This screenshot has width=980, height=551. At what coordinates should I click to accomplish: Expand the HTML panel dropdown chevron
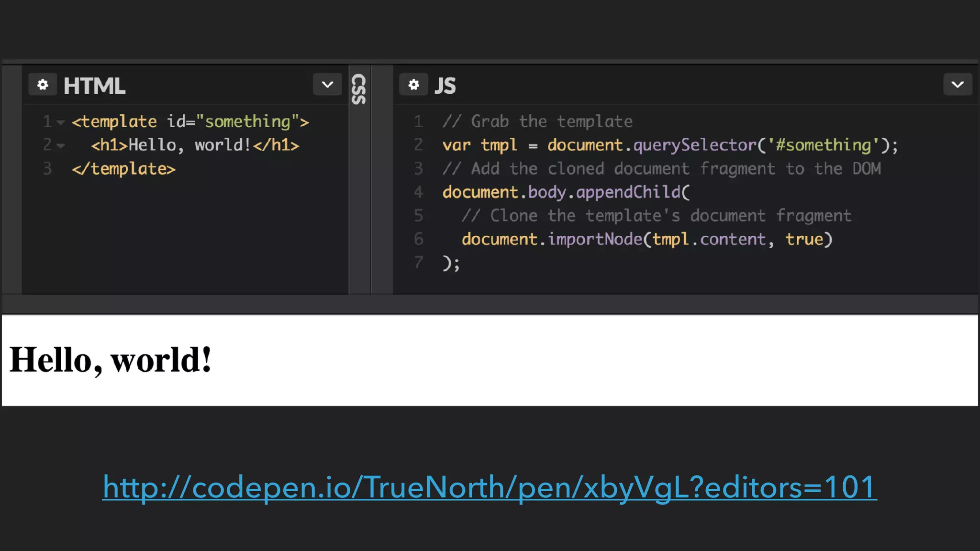point(327,85)
